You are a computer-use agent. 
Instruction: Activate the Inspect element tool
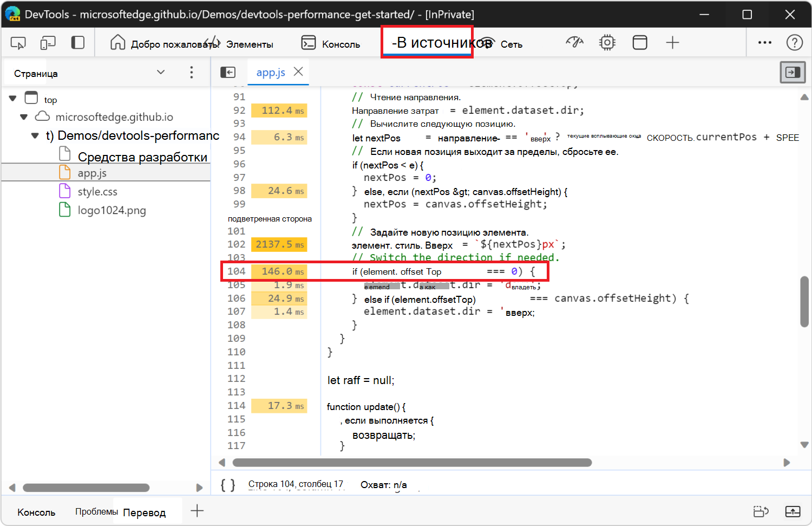point(18,43)
